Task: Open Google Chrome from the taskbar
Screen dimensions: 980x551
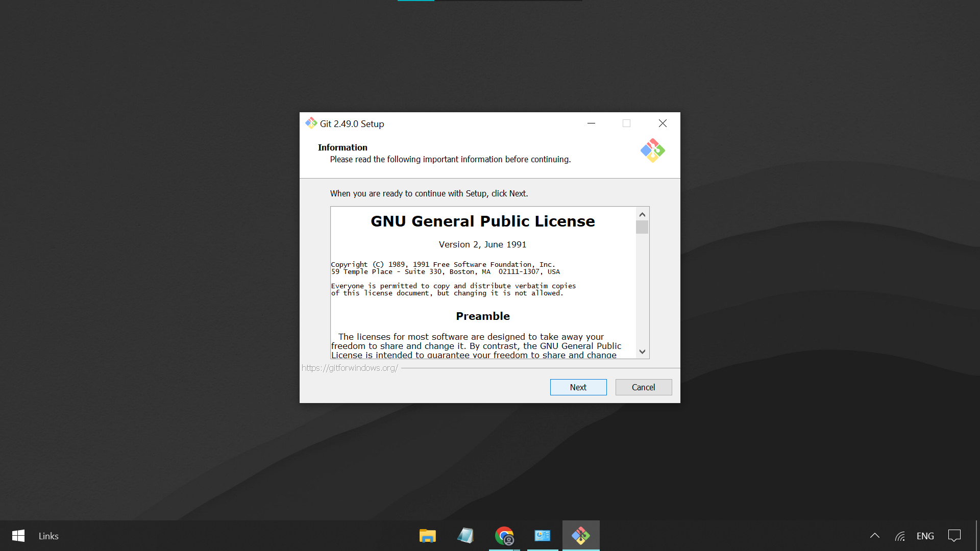Action: 504,536
